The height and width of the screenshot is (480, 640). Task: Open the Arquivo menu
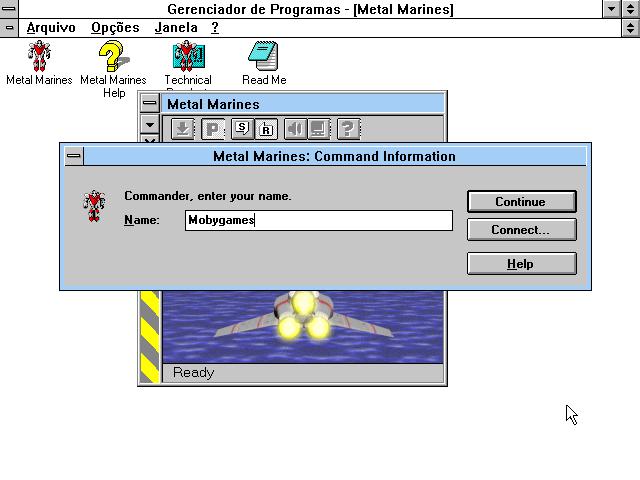tap(50, 28)
